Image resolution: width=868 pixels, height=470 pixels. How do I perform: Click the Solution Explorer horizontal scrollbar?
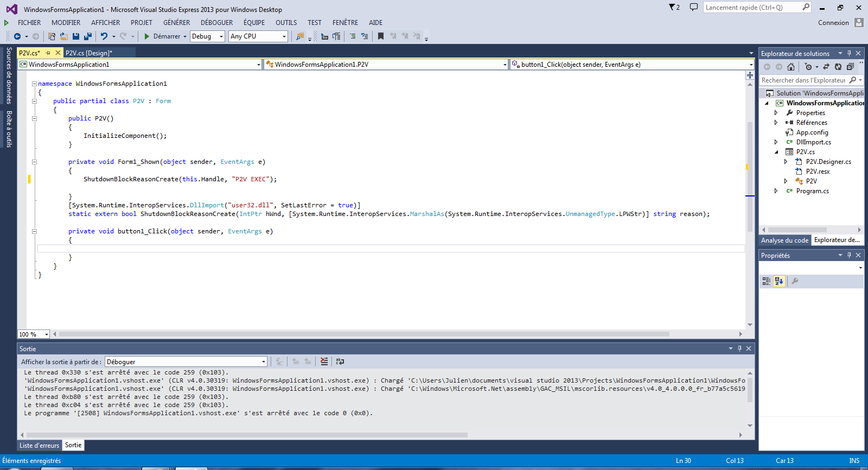(797, 230)
